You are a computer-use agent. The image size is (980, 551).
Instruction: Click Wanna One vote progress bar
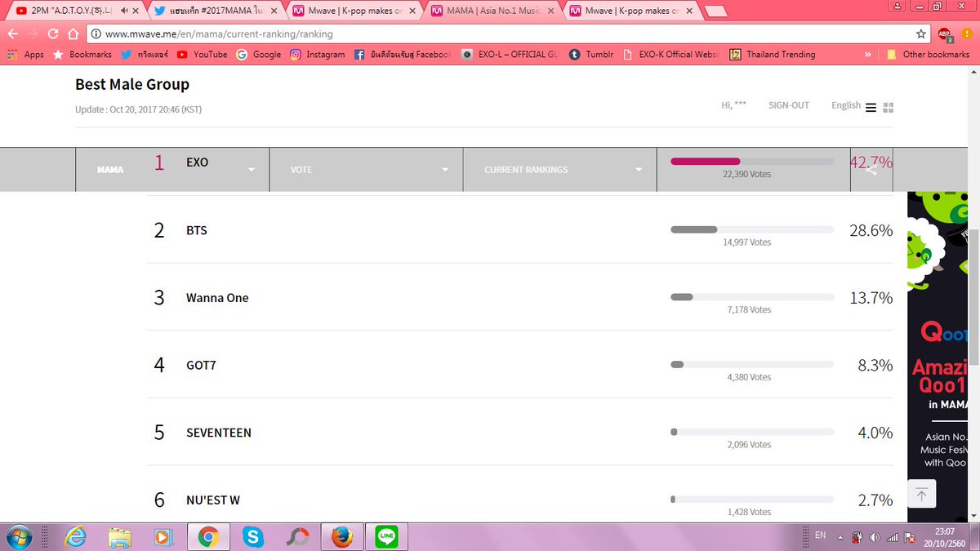coord(752,298)
